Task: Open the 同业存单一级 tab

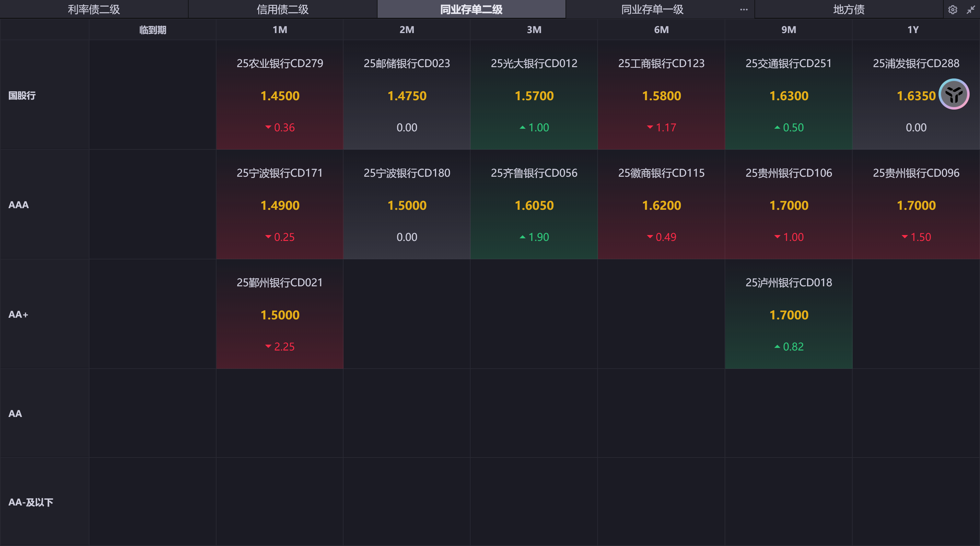Action: [652, 9]
